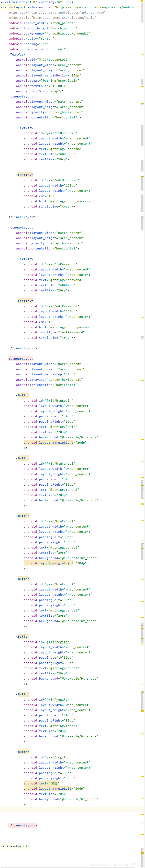Click the tvUserLogin id attribute
The height and width of the screenshot is (868, 145).
click(44, 60)
